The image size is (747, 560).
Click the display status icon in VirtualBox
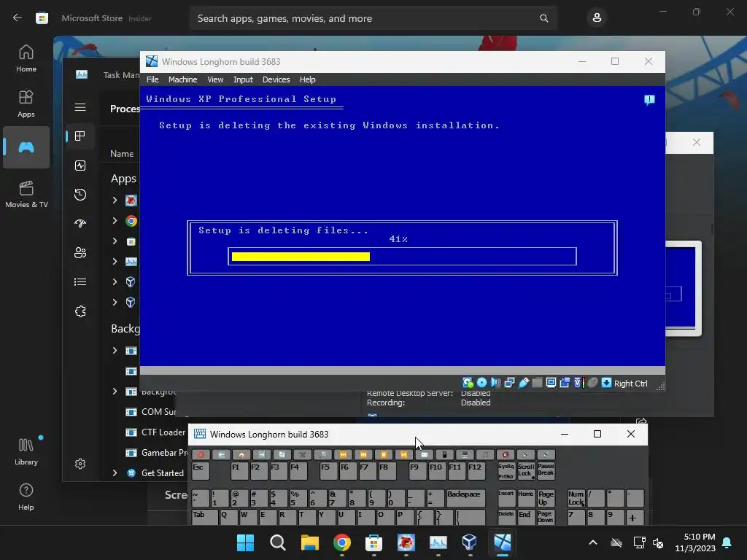pyautogui.click(x=551, y=383)
